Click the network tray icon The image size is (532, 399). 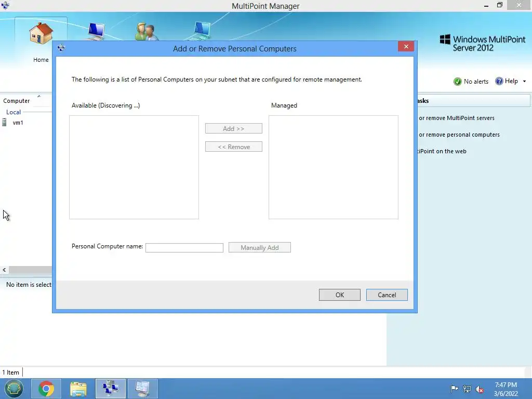click(467, 389)
